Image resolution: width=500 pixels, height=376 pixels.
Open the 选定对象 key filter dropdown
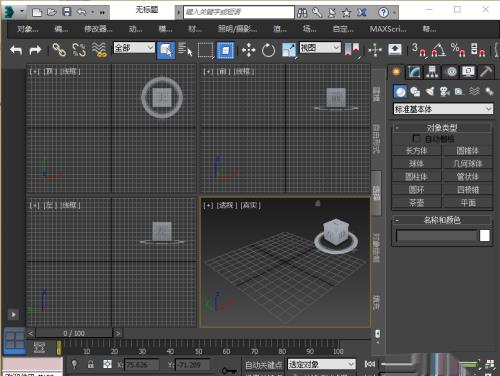pyautogui.click(x=322, y=364)
